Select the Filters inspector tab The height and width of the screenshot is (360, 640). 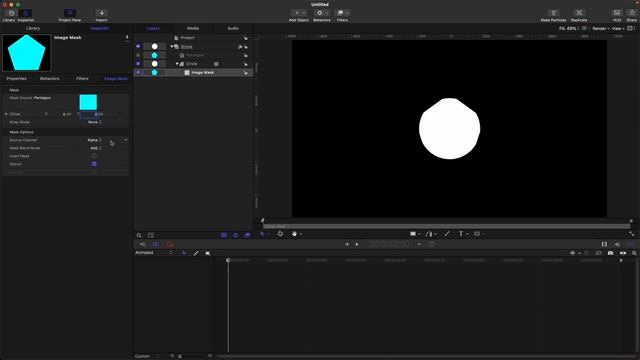point(82,78)
